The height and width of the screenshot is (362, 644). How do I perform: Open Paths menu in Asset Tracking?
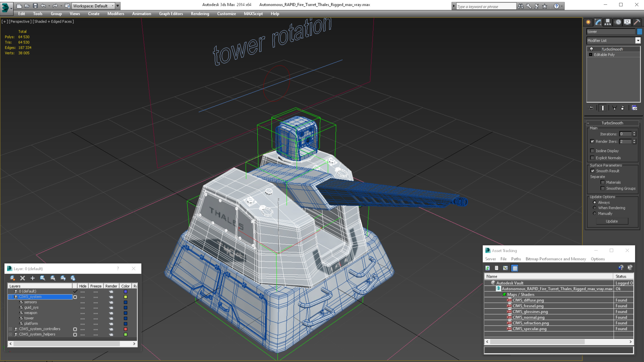pyautogui.click(x=516, y=259)
